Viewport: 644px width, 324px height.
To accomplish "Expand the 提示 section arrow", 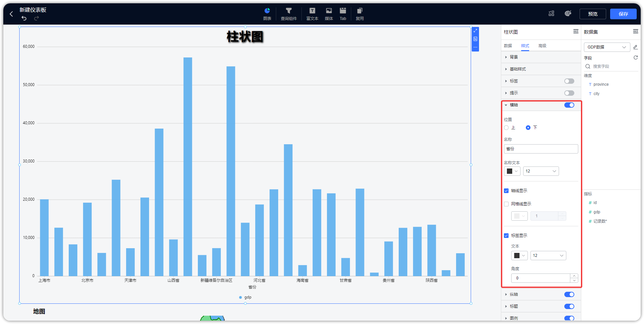I will (x=506, y=93).
